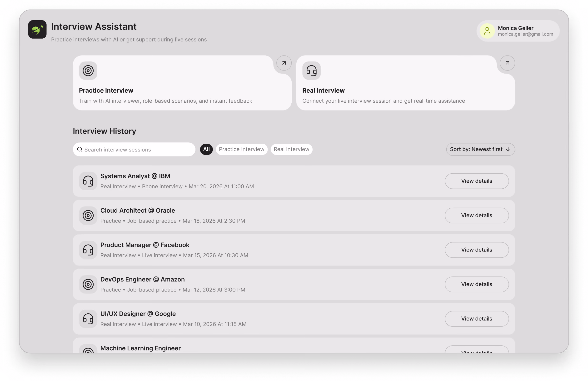
Task: Click the Interview History heading
Action: coord(104,131)
